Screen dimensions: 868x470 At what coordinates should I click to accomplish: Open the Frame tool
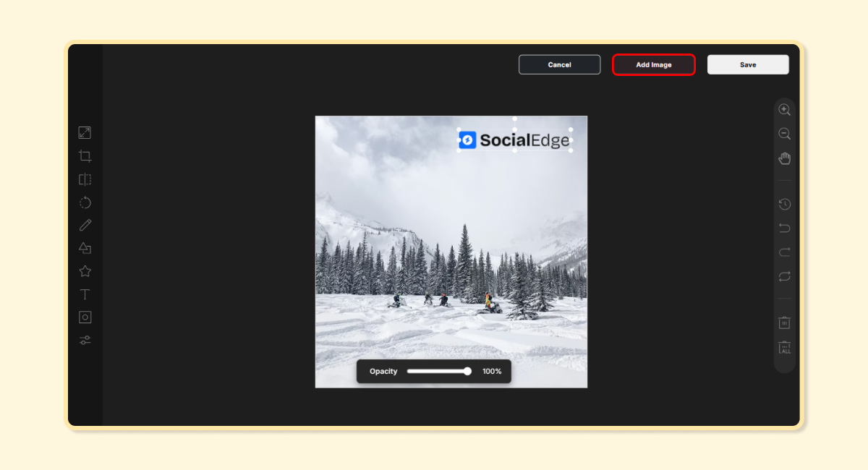click(x=85, y=317)
